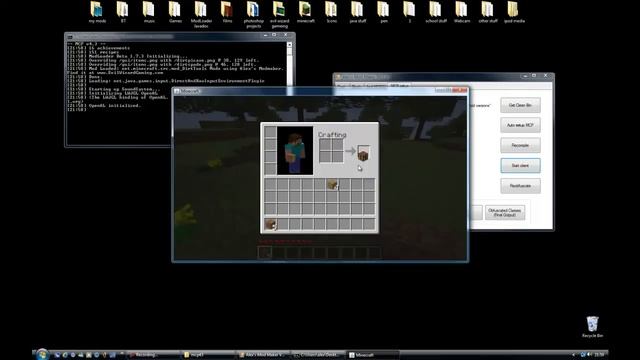Click the system tray clock

click(x=599, y=355)
